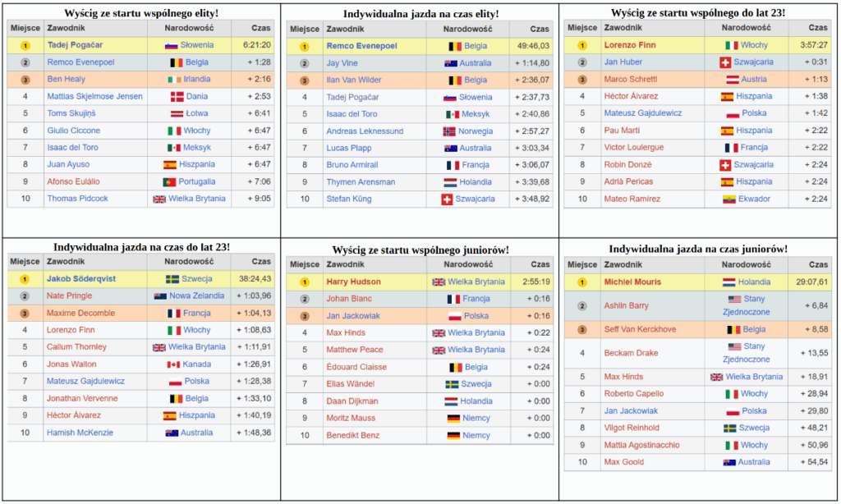Open the Ekwador country link

pyautogui.click(x=755, y=199)
